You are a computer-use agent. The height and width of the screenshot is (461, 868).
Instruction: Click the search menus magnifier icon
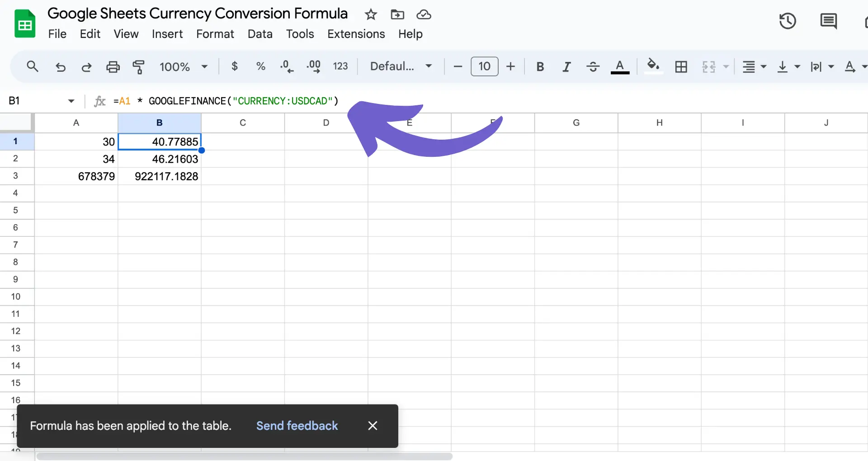(x=33, y=66)
